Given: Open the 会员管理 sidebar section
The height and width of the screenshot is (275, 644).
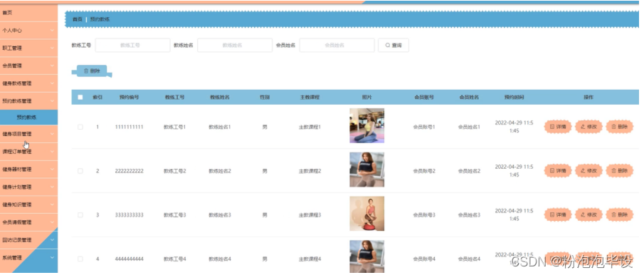Looking at the screenshot, I should [x=28, y=66].
